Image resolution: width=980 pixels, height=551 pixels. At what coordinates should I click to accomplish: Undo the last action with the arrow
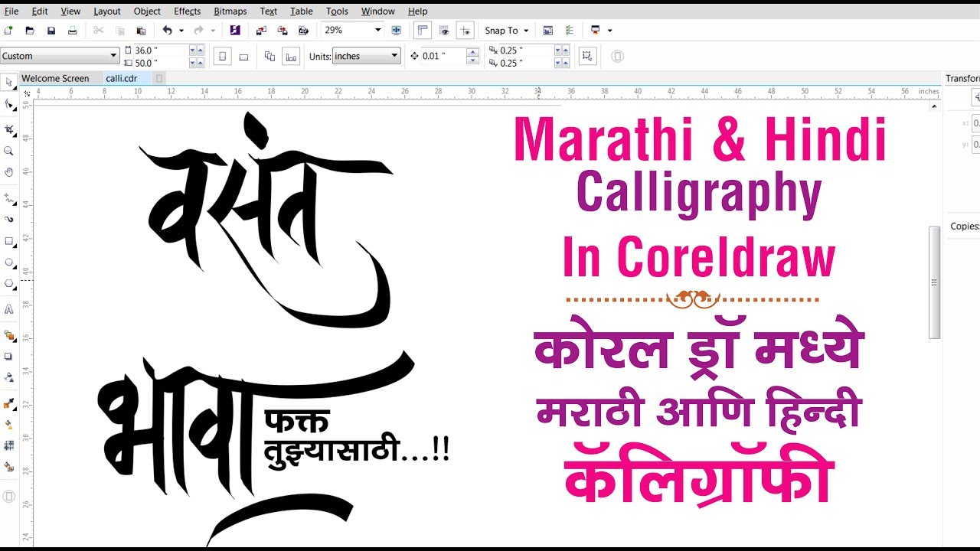[168, 31]
